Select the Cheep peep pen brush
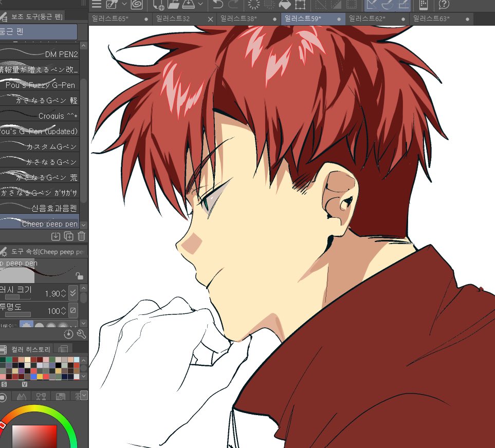This screenshot has width=495, height=448. (x=40, y=222)
